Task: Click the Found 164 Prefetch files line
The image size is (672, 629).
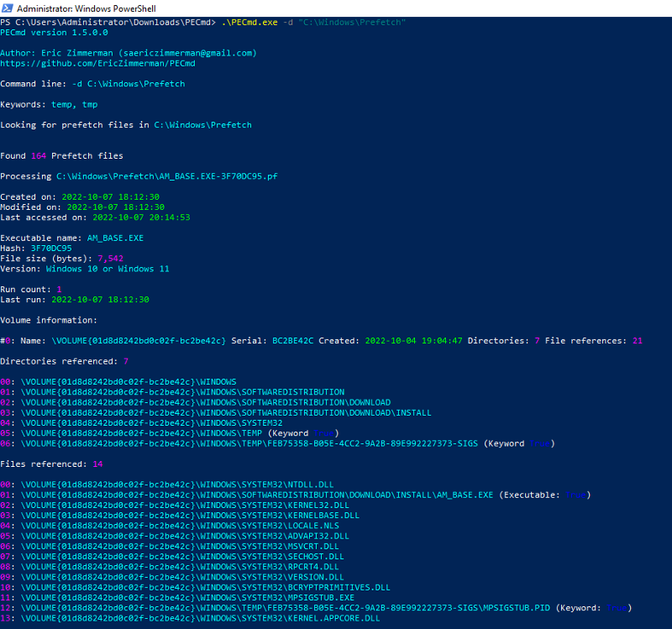Action: (x=62, y=156)
